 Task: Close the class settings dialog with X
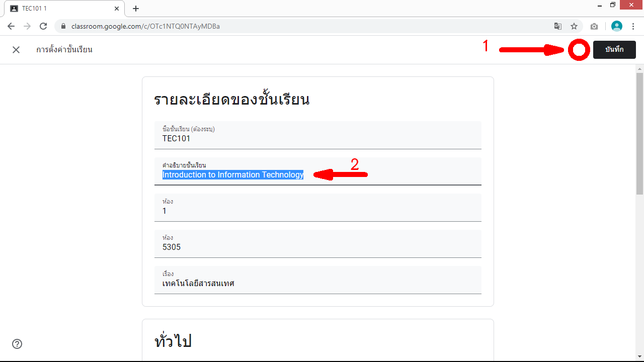coord(16,50)
